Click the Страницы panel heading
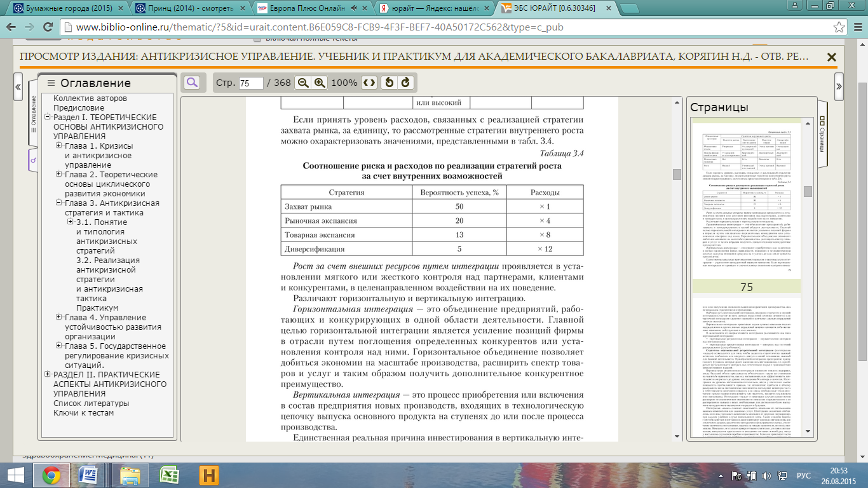This screenshot has height=488, width=868. coord(719,107)
